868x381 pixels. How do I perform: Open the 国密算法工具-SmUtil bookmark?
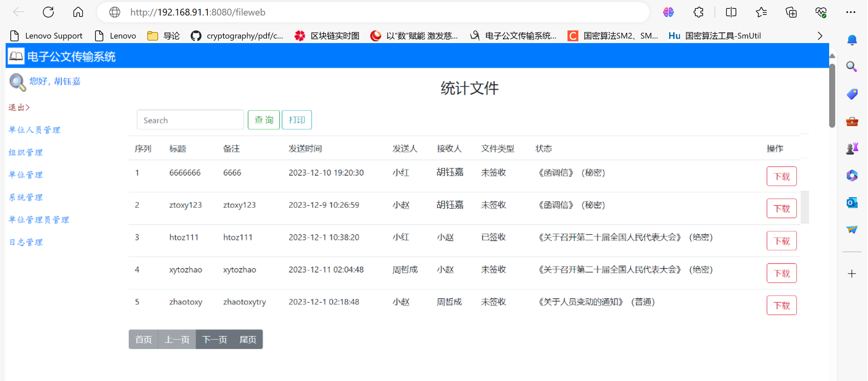[x=715, y=36]
